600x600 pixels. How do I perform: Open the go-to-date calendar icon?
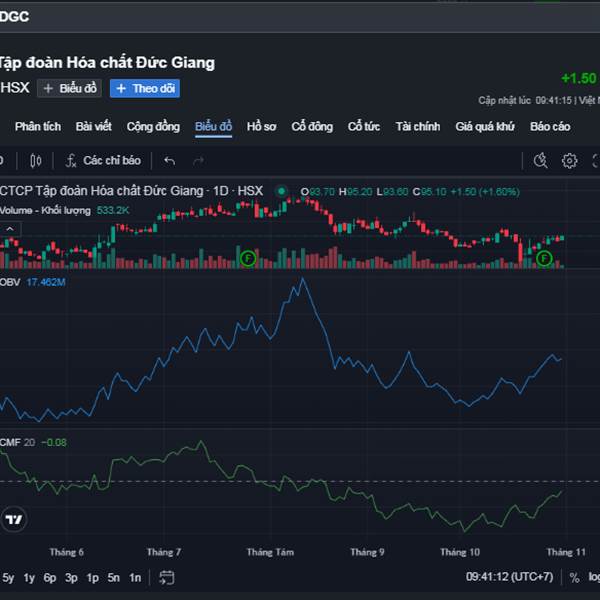tap(167, 577)
